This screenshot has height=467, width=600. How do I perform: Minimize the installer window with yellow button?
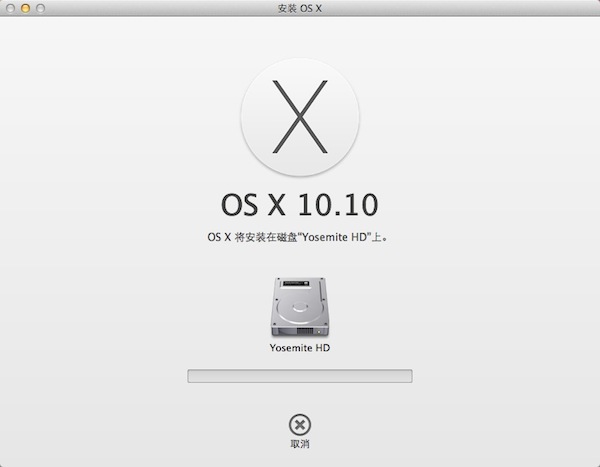click(x=25, y=8)
